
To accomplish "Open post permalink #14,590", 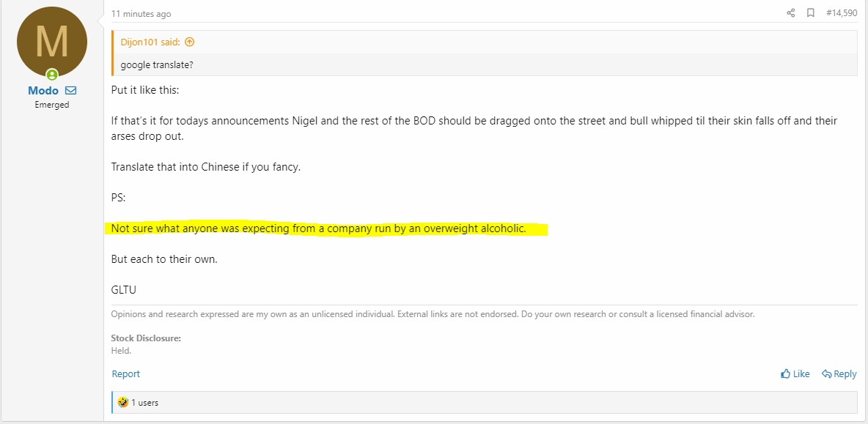I will 842,12.
